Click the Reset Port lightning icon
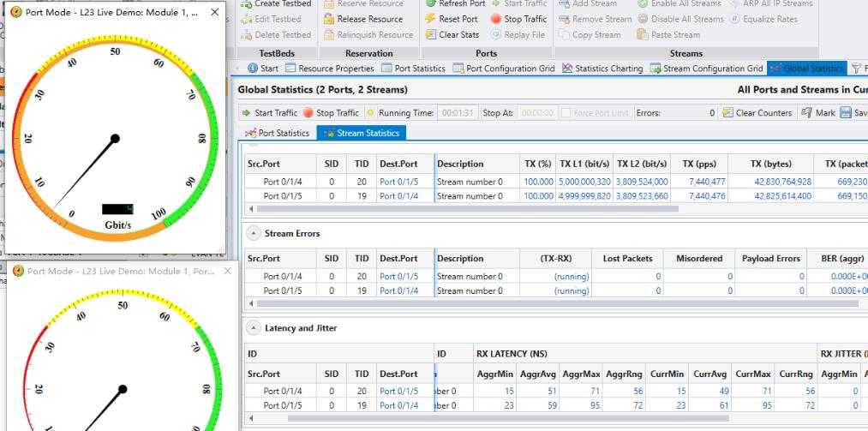 (x=431, y=19)
